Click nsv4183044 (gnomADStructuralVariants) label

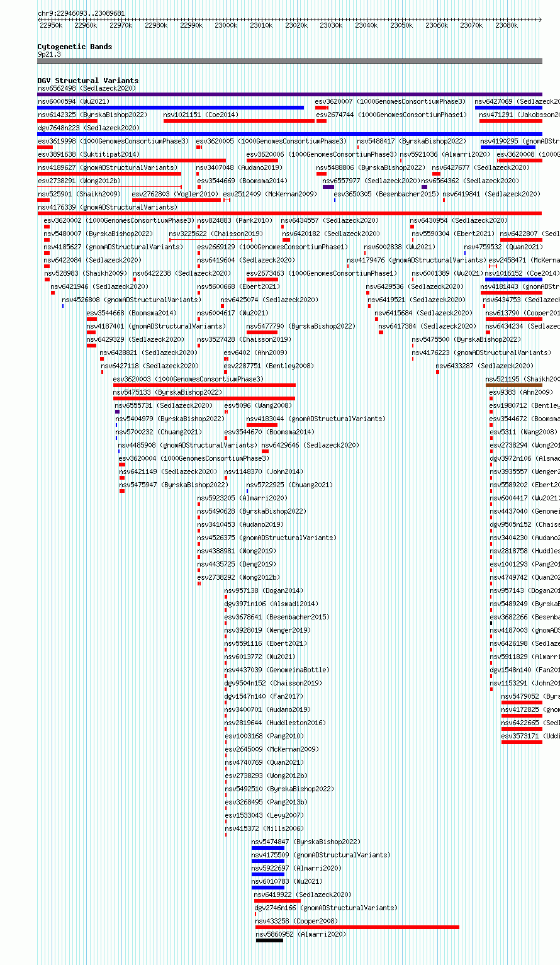316,419
